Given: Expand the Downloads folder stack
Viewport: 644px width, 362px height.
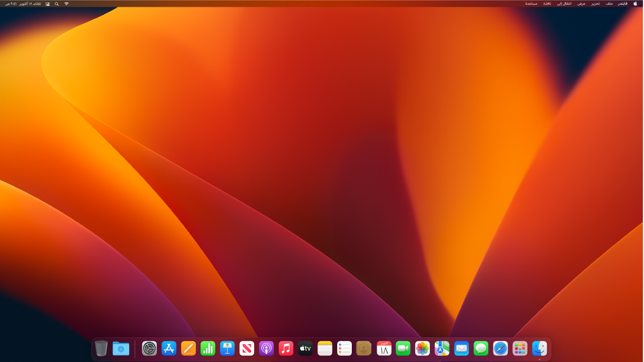Looking at the screenshot, I should click(x=121, y=349).
